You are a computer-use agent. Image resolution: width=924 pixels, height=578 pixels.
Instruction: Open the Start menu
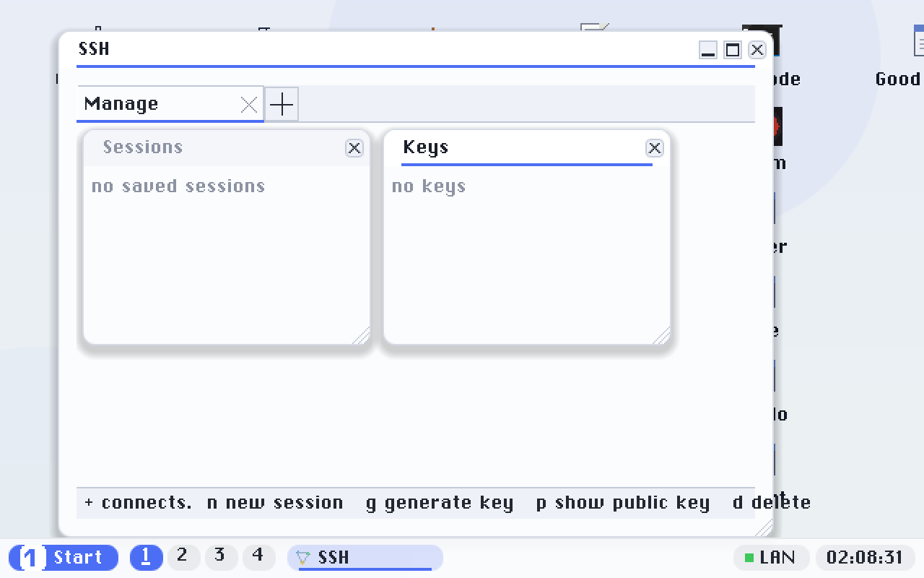(x=64, y=558)
